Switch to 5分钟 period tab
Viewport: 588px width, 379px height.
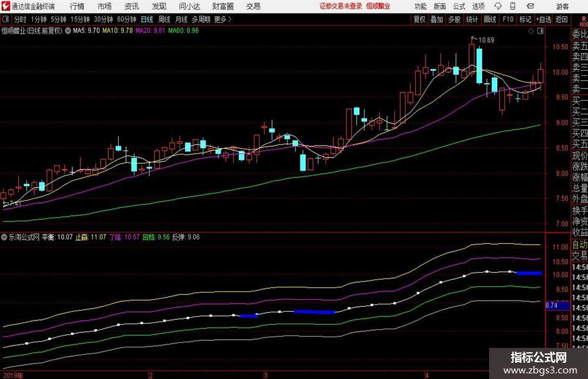(58, 19)
